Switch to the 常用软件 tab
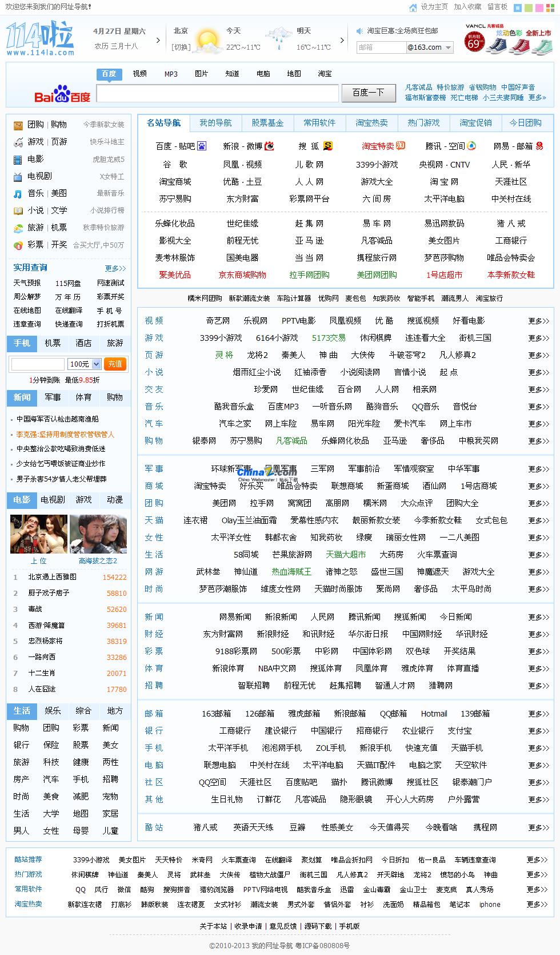560x955 pixels. [x=319, y=123]
